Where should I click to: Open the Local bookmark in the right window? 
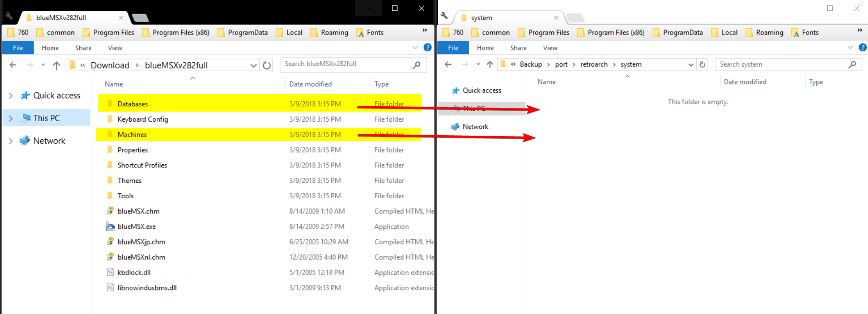pos(724,33)
